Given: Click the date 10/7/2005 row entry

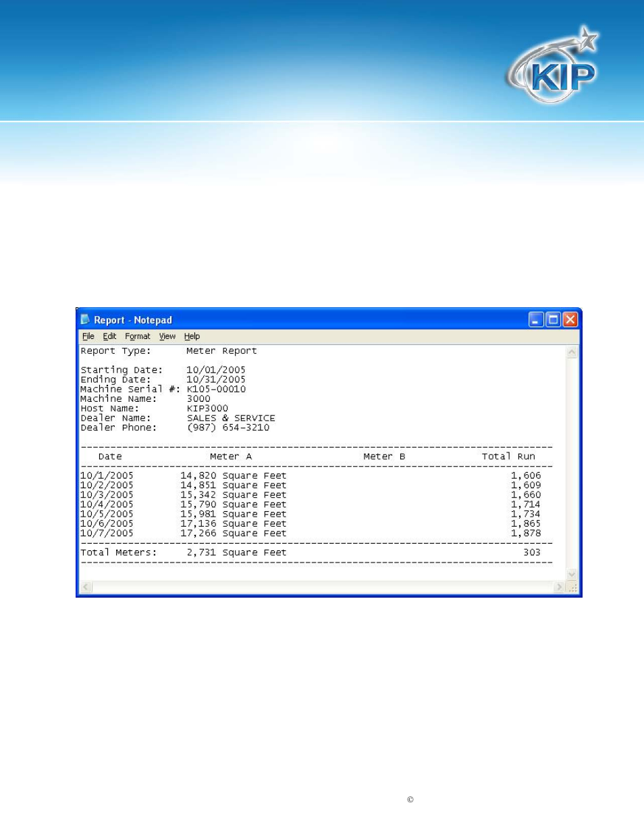Looking at the screenshot, I should tap(107, 533).
